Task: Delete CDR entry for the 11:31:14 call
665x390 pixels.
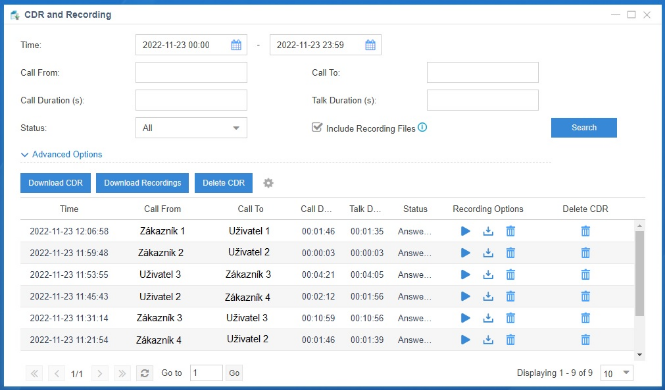Action: pos(585,318)
